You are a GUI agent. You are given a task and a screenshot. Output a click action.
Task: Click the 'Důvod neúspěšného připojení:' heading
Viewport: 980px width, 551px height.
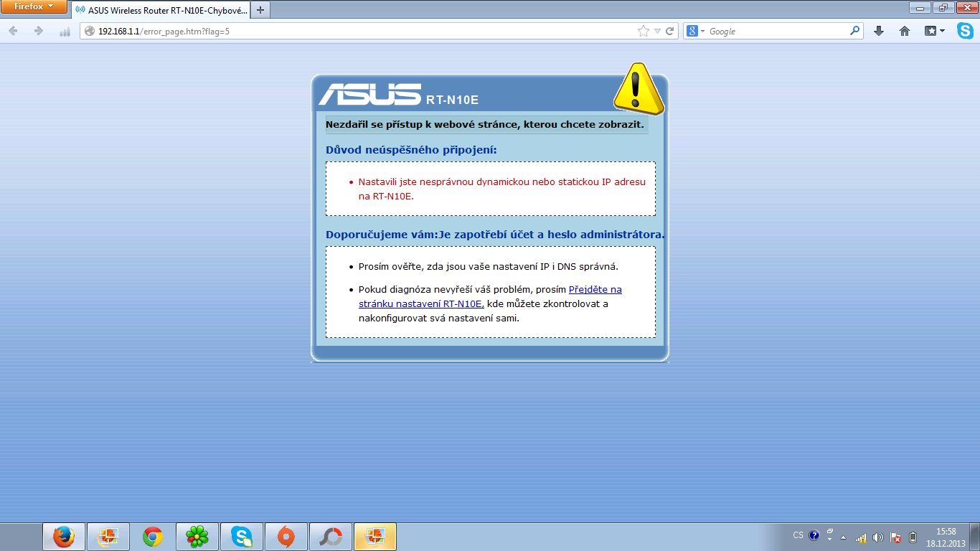[x=411, y=150]
